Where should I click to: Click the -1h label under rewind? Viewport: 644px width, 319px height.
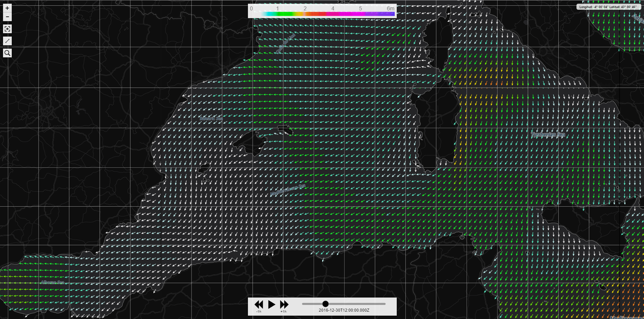pos(259,312)
